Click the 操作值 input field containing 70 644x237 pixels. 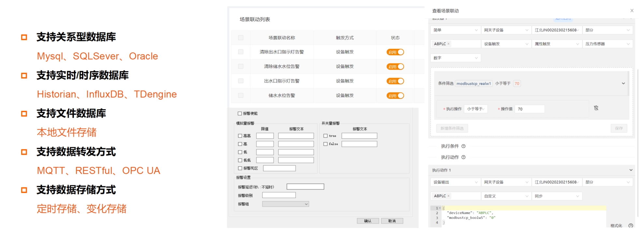point(530,109)
